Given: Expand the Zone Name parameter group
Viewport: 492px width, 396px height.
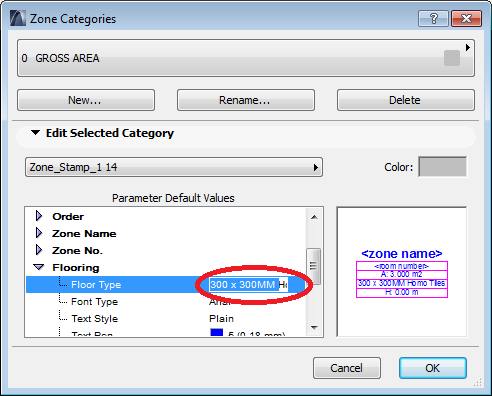Looking at the screenshot, I should point(39,233).
